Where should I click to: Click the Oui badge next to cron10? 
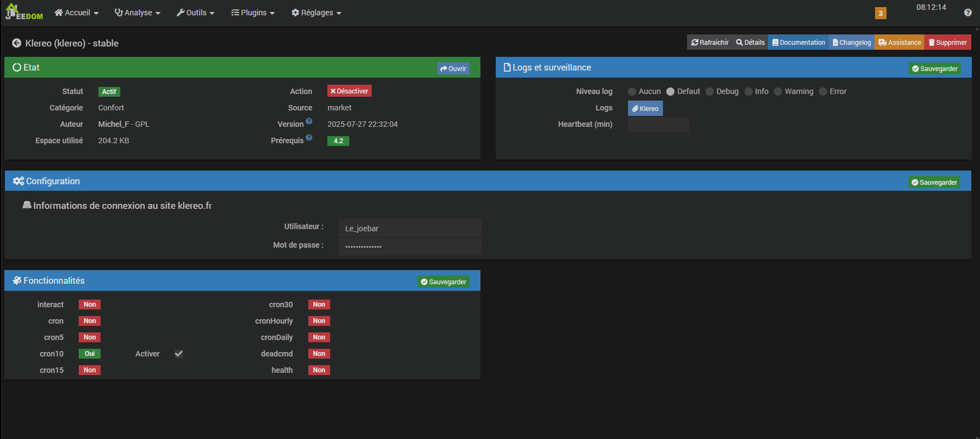coord(90,354)
